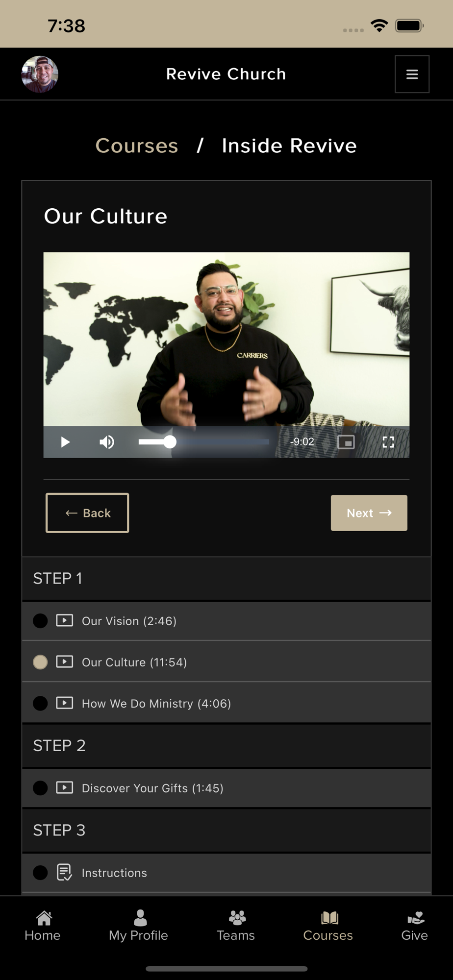Mute the video with the speaker icon
The width and height of the screenshot is (453, 980).
click(107, 442)
